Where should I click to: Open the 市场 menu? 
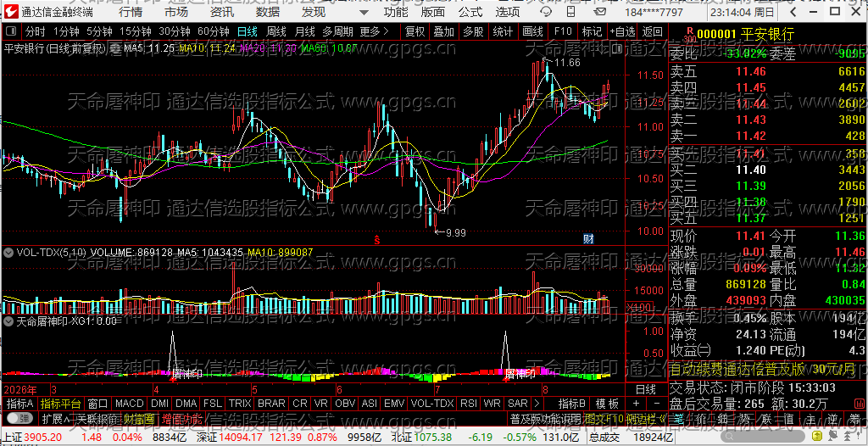coord(176,12)
